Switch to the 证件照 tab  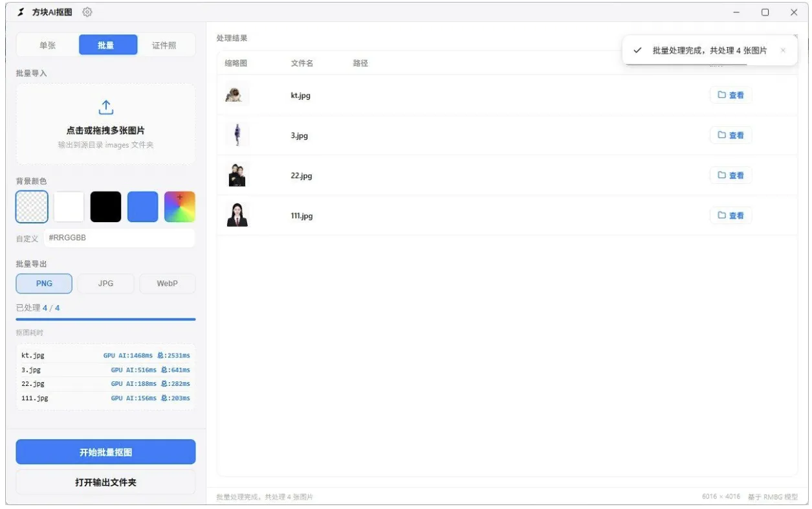(x=164, y=45)
